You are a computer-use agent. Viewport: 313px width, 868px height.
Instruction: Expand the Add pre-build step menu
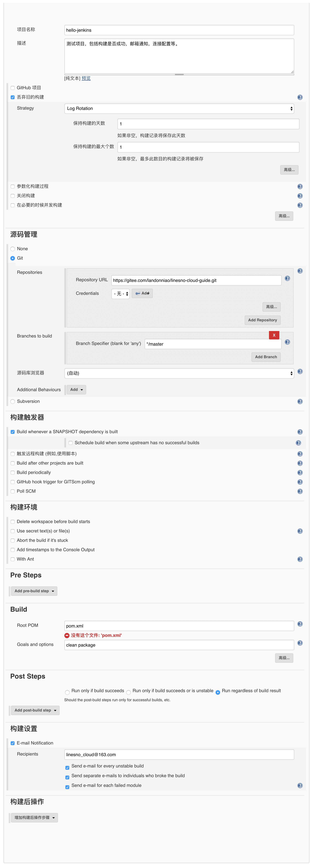coord(34,591)
